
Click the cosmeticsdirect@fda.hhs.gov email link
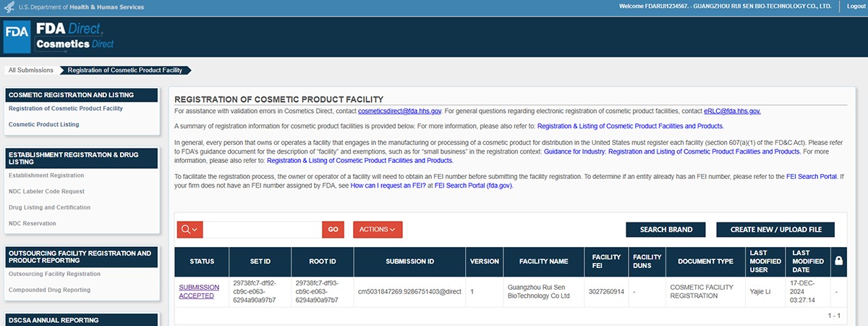tap(399, 111)
